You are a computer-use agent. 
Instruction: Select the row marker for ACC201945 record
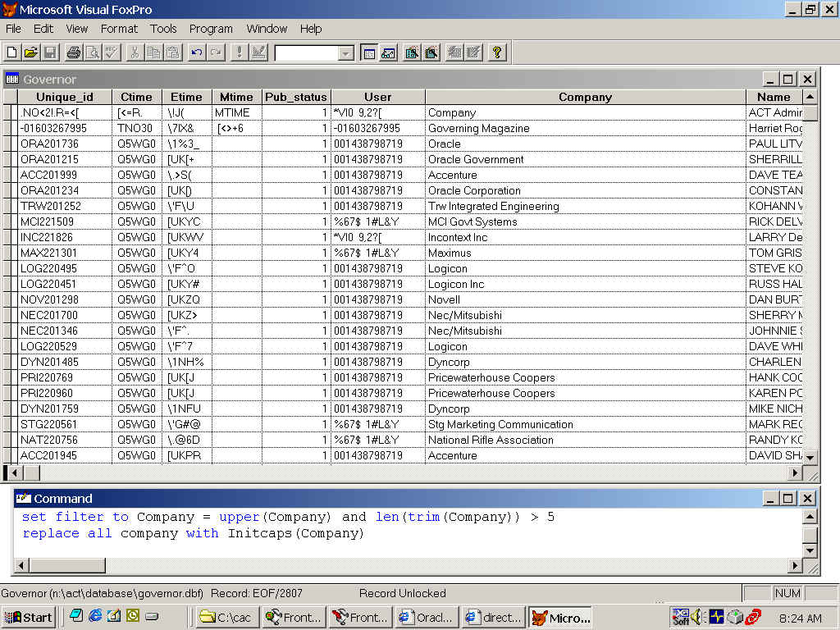(10, 456)
